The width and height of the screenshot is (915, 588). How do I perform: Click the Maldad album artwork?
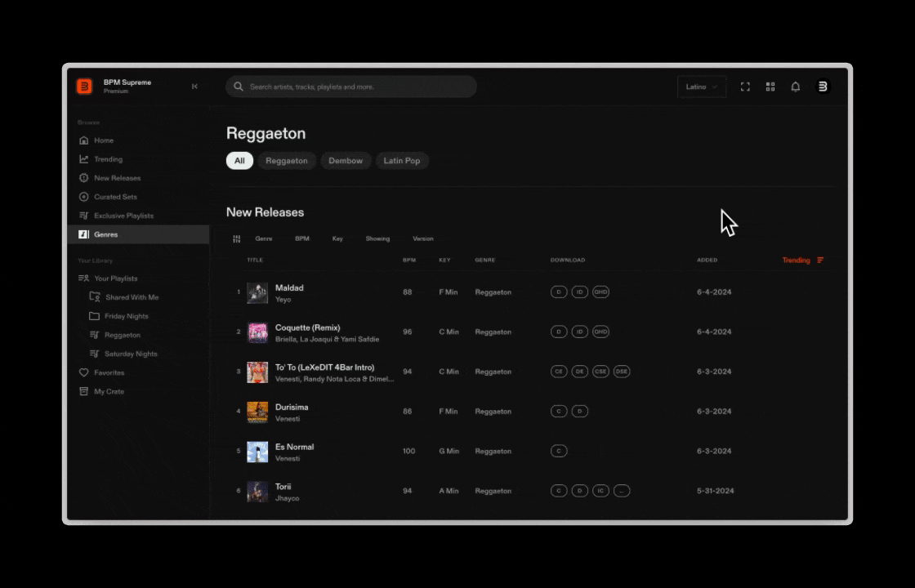(x=257, y=293)
